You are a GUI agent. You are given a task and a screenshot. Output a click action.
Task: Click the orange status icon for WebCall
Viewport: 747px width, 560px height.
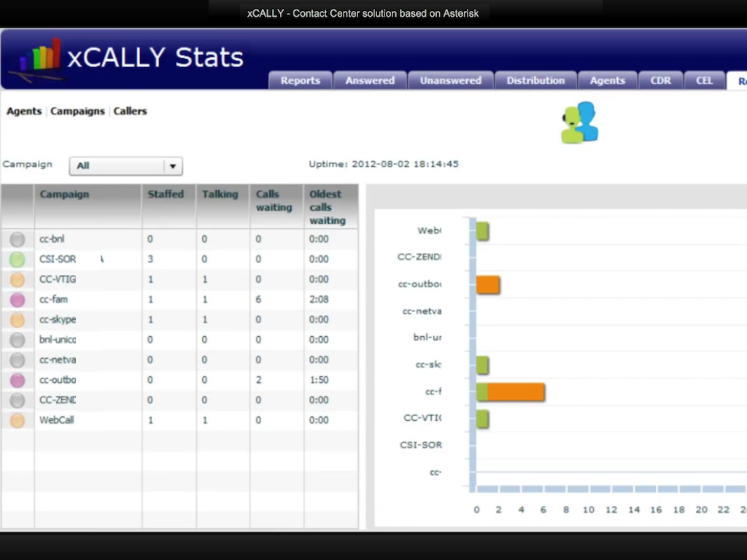[x=18, y=421]
